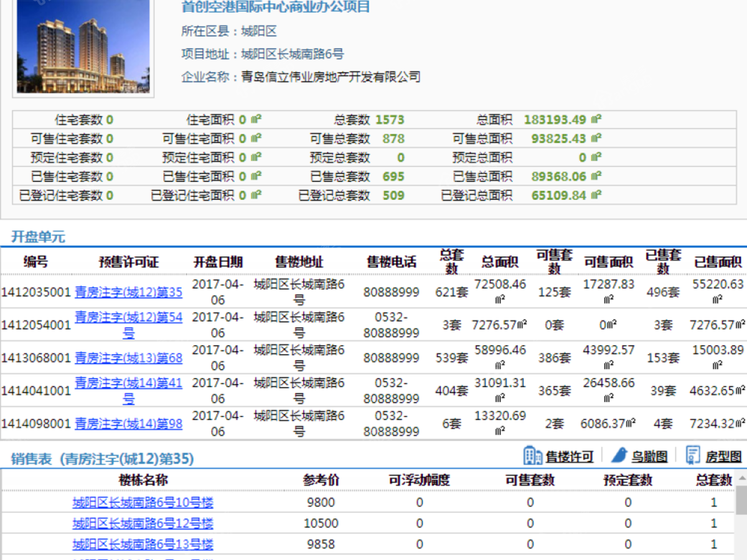Image resolution: width=747 pixels, height=560 pixels.
Task: Click the sales table vertical scrollbar thumb
Action: [x=741, y=502]
